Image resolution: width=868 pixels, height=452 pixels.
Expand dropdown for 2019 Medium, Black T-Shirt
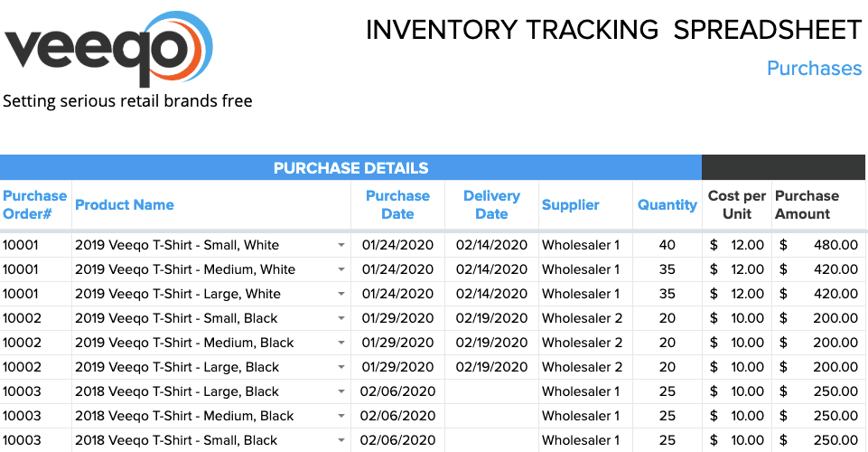click(341, 343)
